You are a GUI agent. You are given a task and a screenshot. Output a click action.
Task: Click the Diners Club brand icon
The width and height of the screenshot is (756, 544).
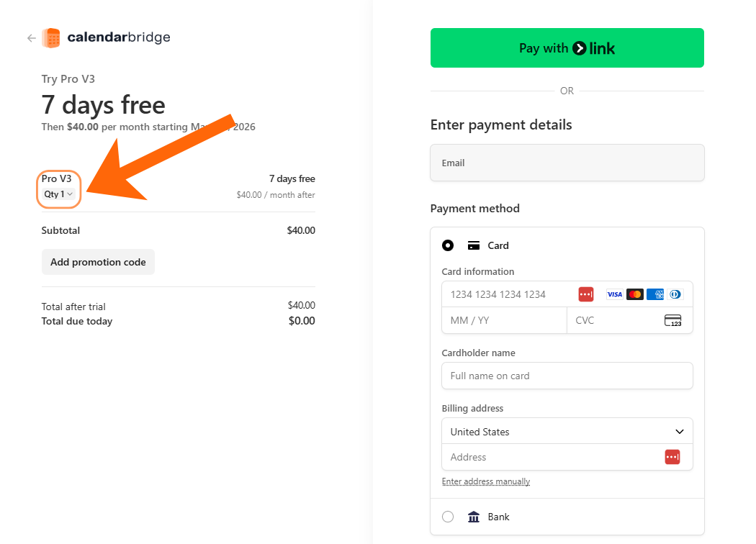point(675,294)
